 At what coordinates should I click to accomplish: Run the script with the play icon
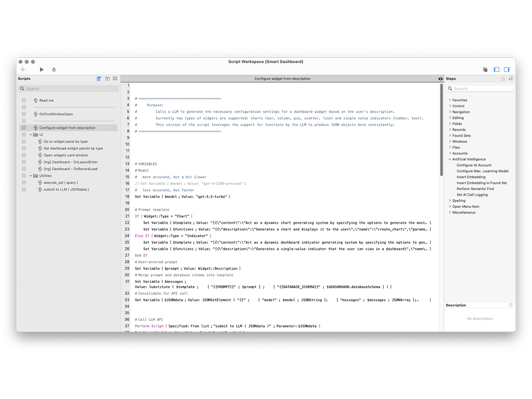(42, 70)
